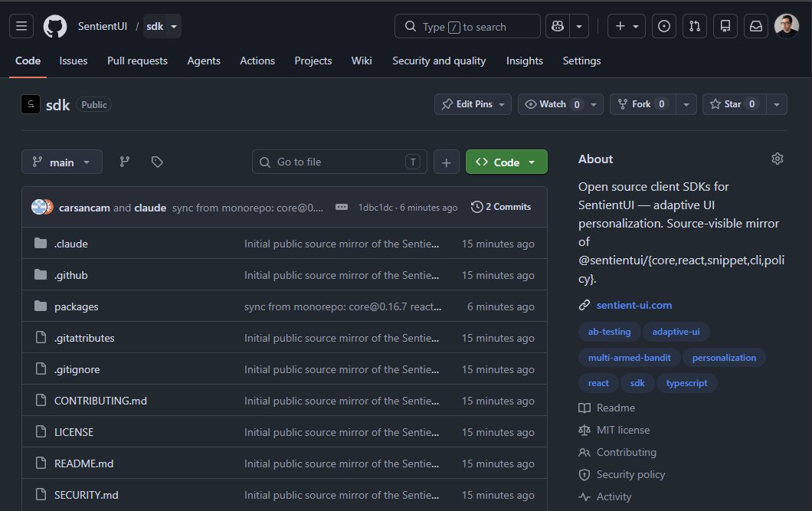
Task: Click the .github folder icon
Action: coord(41,275)
